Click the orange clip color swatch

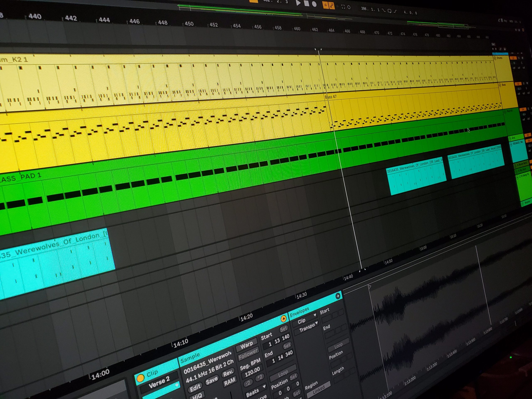(140, 378)
